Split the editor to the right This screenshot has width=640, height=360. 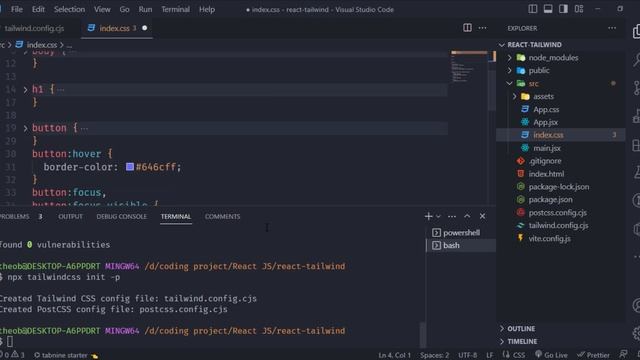click(x=467, y=28)
